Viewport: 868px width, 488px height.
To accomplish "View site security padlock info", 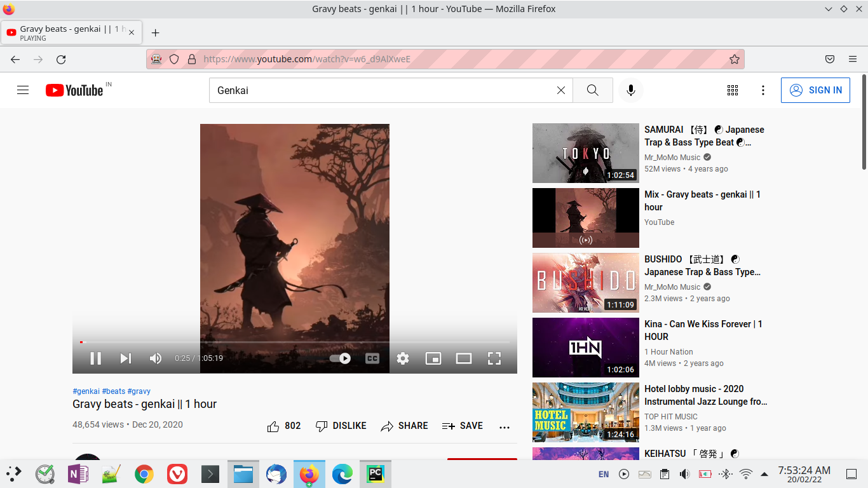I will (x=192, y=59).
